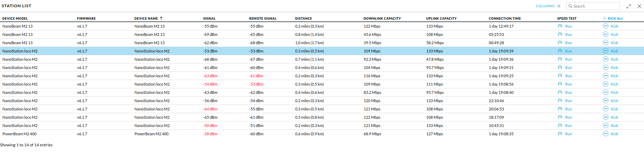Close the Station List panel
The height and width of the screenshot is (157, 644).
639,6
